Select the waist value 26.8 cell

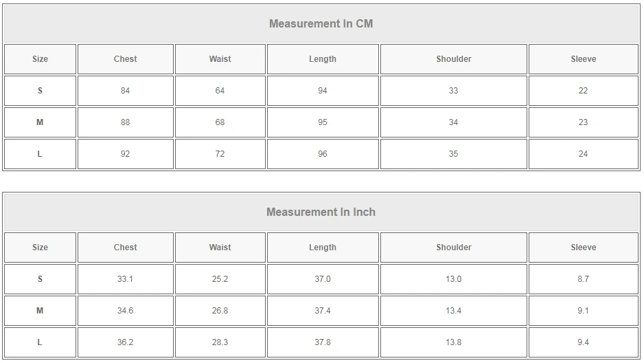coord(220,311)
